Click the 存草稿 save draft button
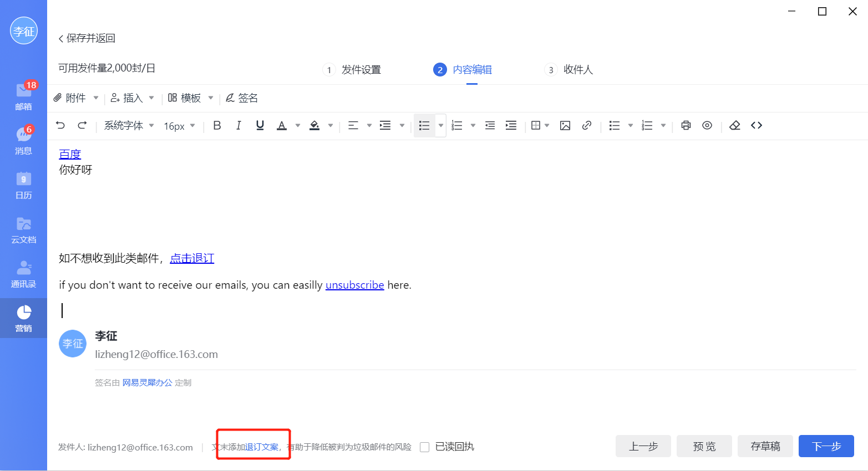 click(x=765, y=446)
